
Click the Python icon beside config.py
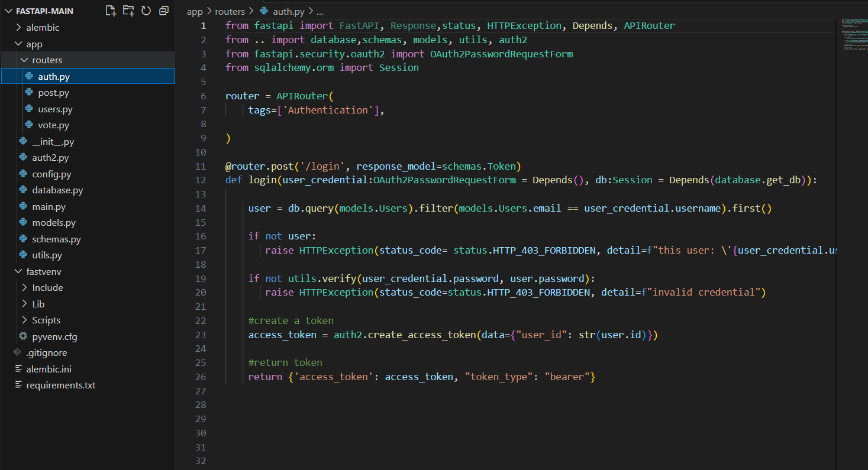pyautogui.click(x=23, y=174)
